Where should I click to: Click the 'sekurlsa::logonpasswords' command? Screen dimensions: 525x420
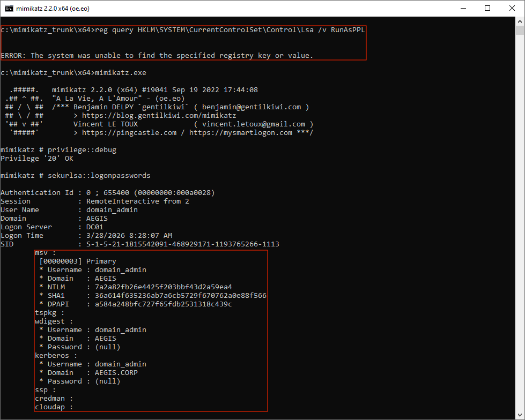(x=99, y=176)
